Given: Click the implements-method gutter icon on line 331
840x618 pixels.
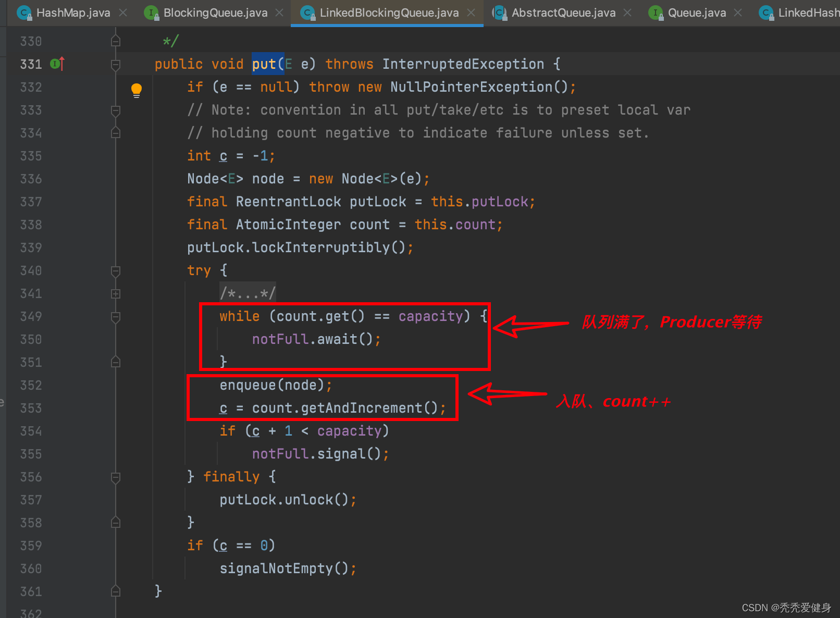Looking at the screenshot, I should (x=57, y=64).
